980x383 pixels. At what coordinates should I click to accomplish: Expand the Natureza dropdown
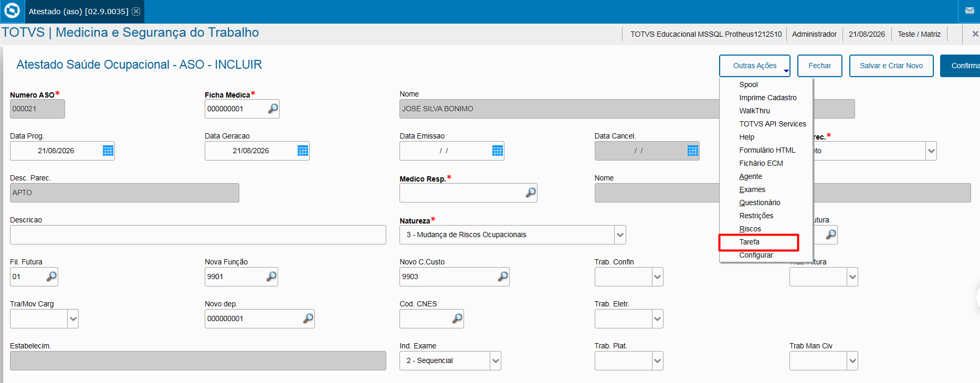pyautogui.click(x=620, y=235)
